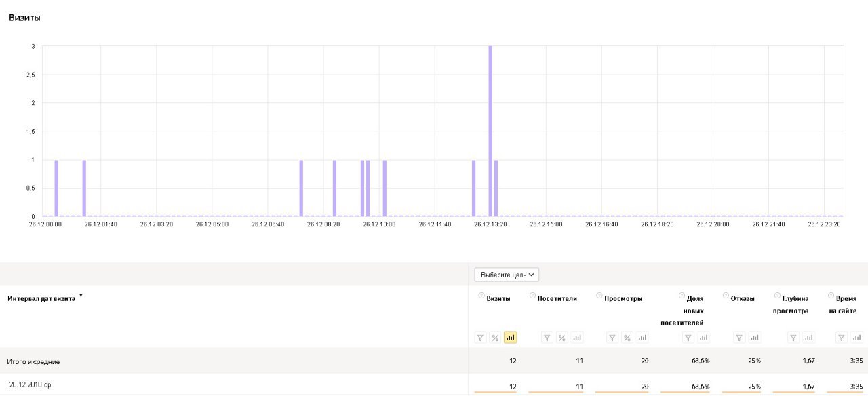Plot Отказы on the chart

[x=754, y=338]
